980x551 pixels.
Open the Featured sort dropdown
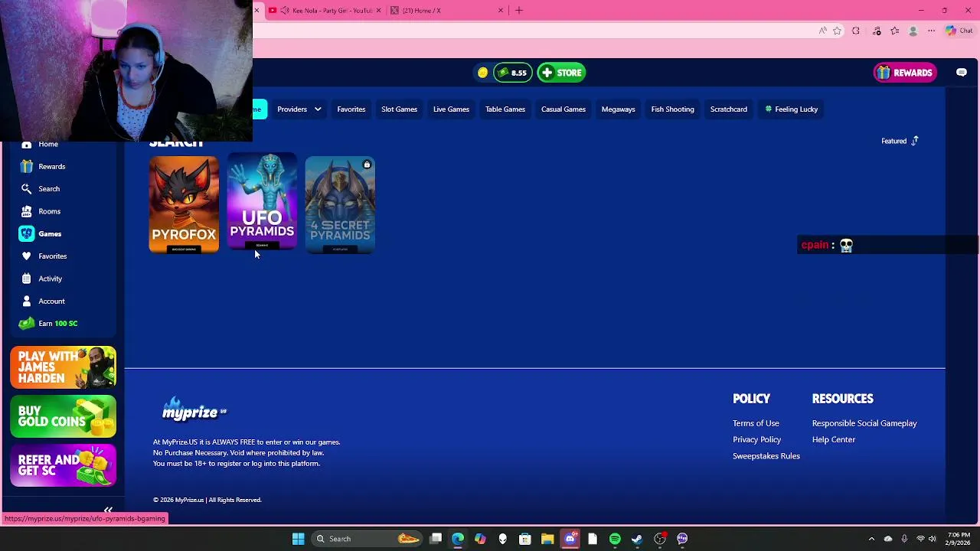[900, 141]
